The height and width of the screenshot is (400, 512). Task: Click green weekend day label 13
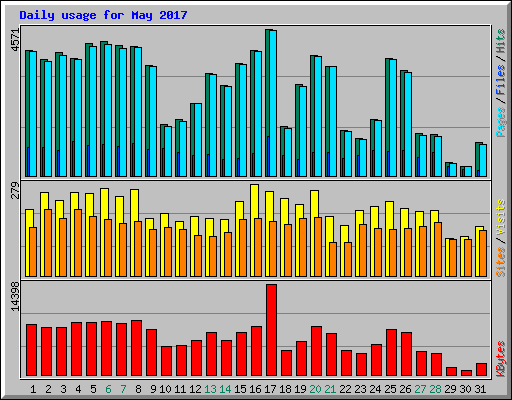pyautogui.click(x=210, y=389)
